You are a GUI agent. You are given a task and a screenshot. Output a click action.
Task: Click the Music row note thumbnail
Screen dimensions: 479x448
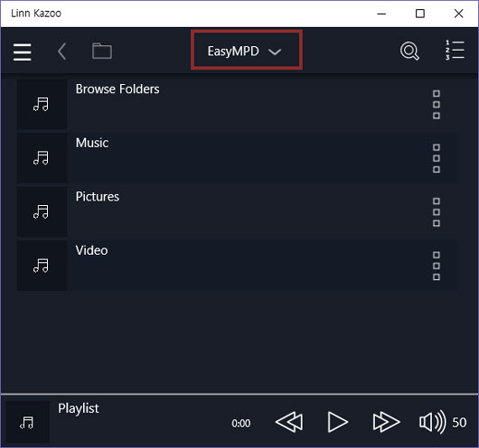42,158
